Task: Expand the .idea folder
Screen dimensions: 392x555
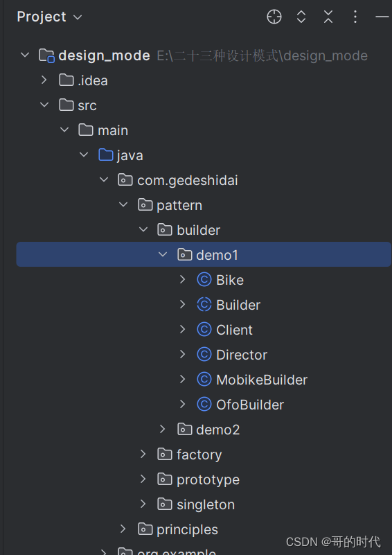Action: pyautogui.click(x=44, y=80)
